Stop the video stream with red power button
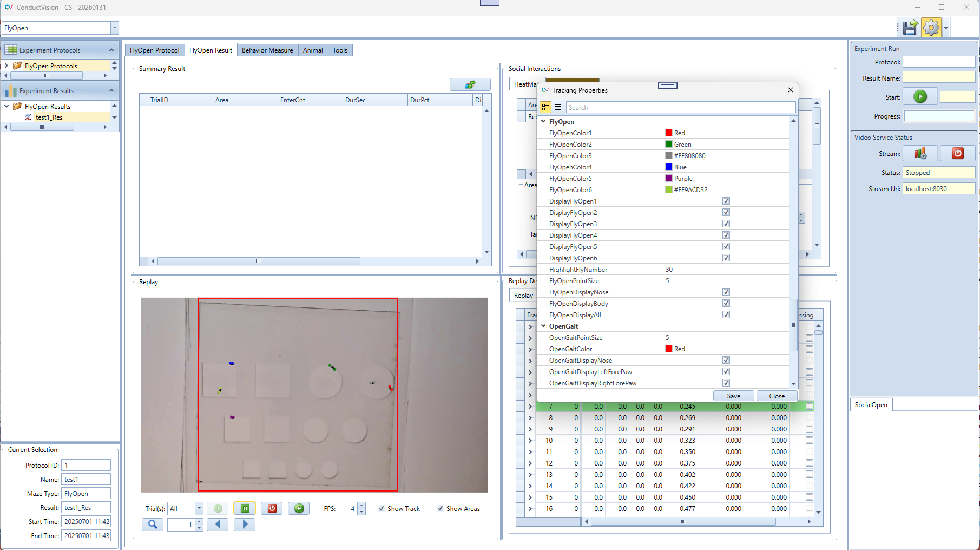 click(957, 154)
